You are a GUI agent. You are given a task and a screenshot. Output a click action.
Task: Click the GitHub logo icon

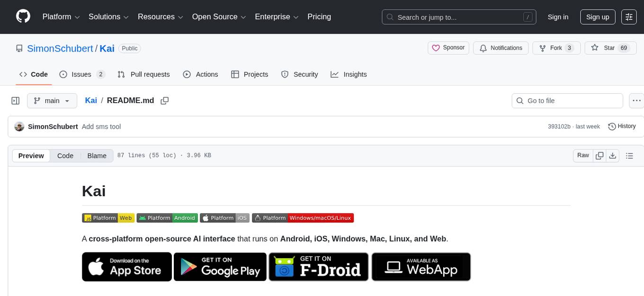click(x=23, y=17)
